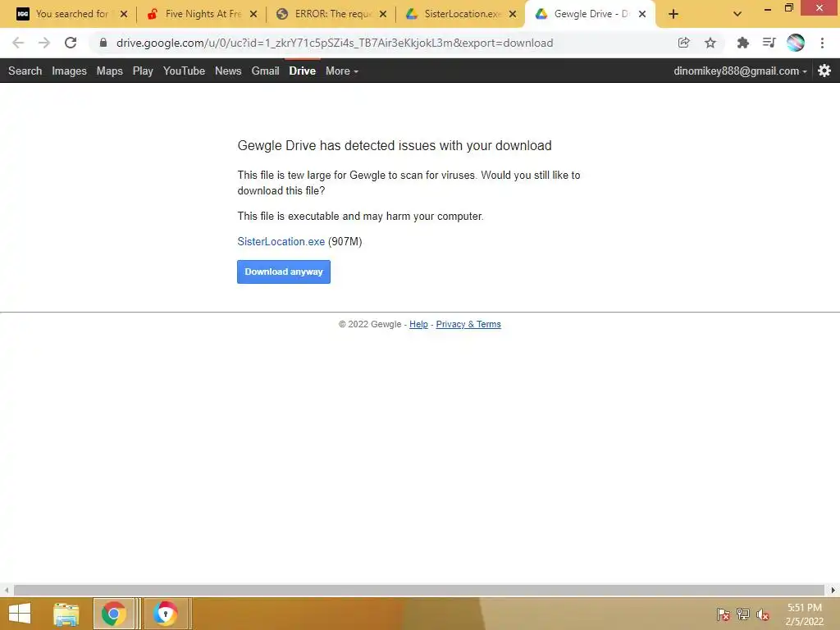
Task: Open the Chrome three-dot menu
Action: pyautogui.click(x=822, y=43)
